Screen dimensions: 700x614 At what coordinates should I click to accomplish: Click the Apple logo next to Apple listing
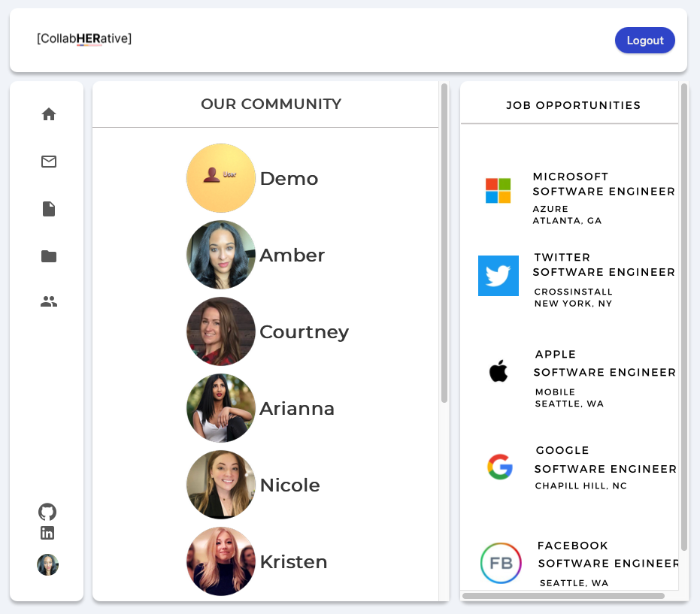point(498,370)
